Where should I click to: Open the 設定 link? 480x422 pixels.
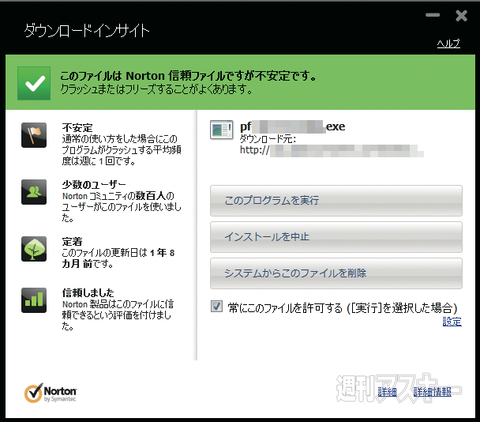click(x=452, y=322)
